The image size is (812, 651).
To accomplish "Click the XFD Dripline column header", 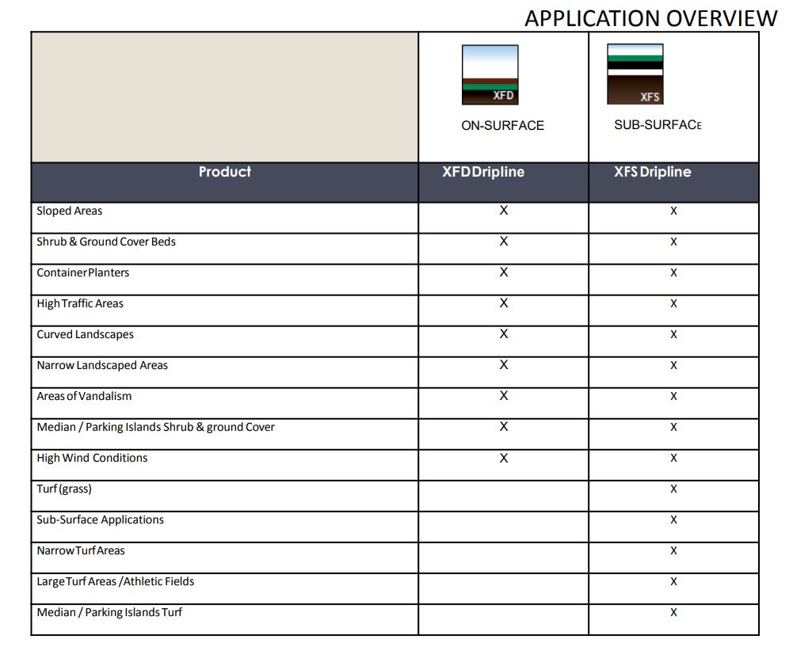I will pyautogui.click(x=483, y=172).
